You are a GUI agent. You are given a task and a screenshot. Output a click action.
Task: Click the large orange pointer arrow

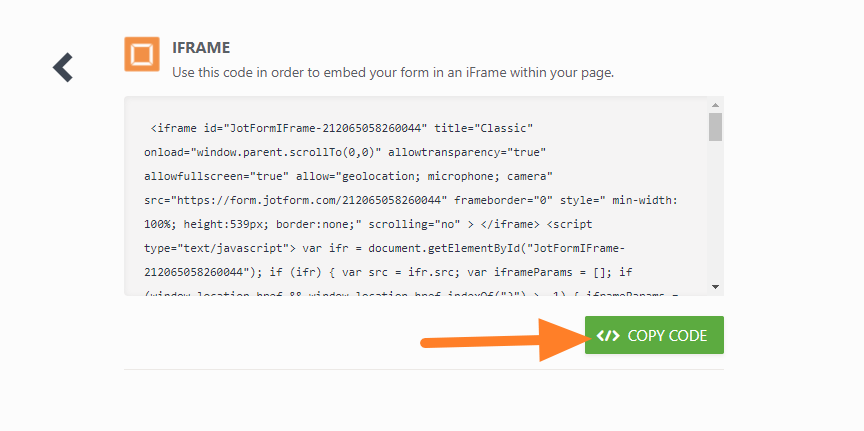click(x=500, y=338)
